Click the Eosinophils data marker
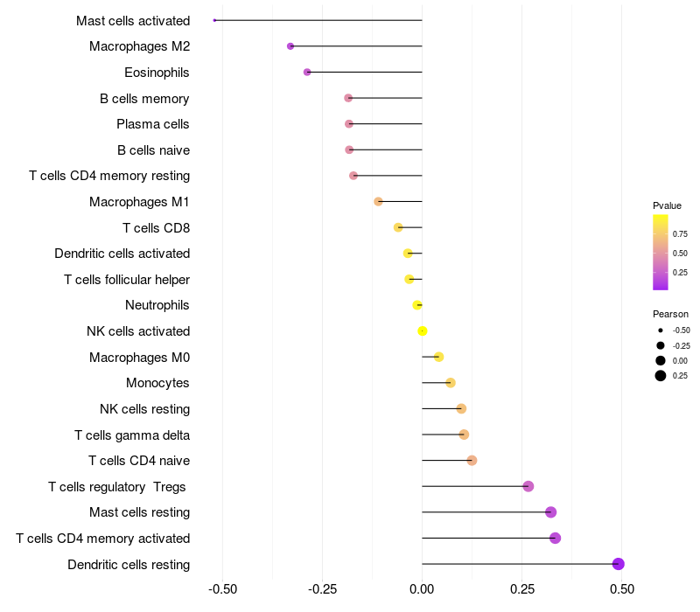The height and width of the screenshot is (612, 700). click(x=307, y=72)
